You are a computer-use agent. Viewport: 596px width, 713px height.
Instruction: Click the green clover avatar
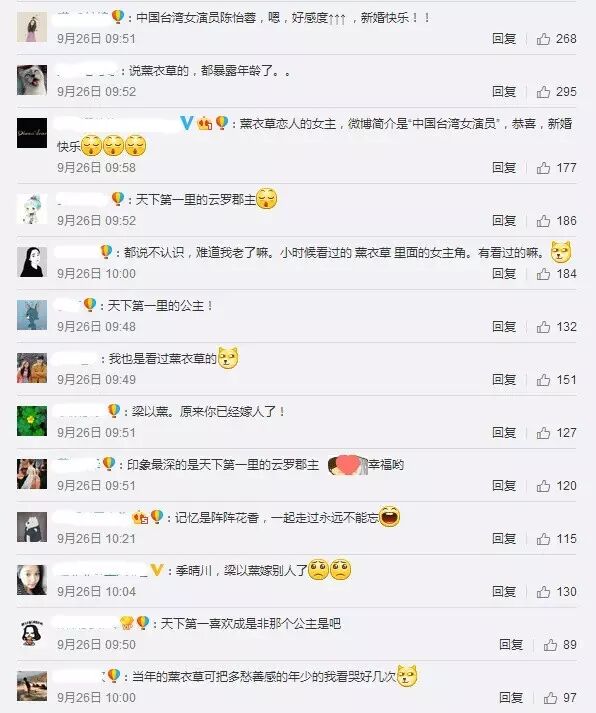32,421
